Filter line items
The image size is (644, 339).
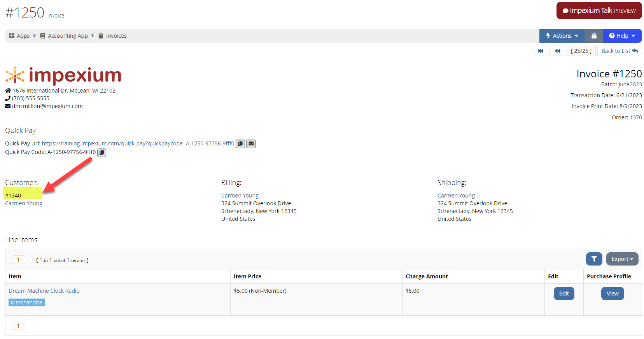594,259
